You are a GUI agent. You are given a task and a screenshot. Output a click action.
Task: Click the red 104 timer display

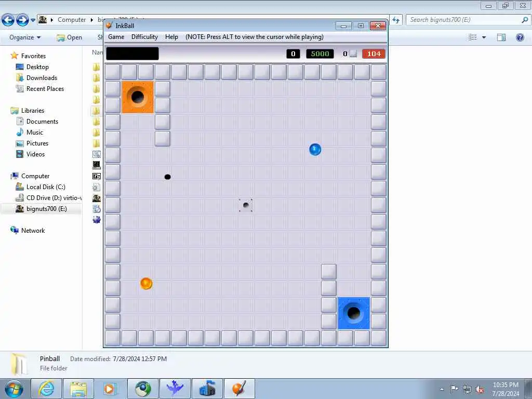point(374,54)
